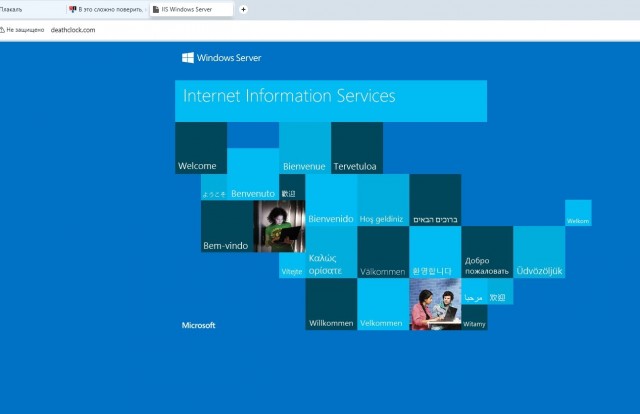Click the Korean 환영합니다 tile
Image resolution: width=640 pixels, height=414 pixels.
pos(436,252)
